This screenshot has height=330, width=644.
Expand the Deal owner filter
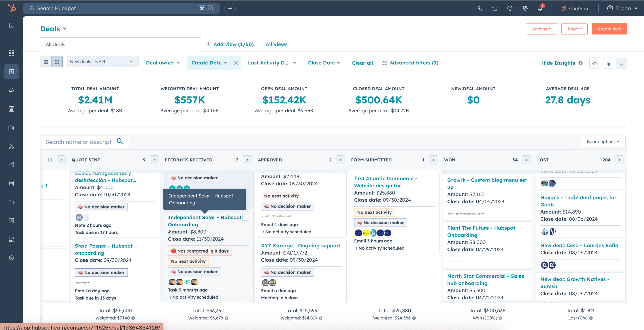pos(162,63)
